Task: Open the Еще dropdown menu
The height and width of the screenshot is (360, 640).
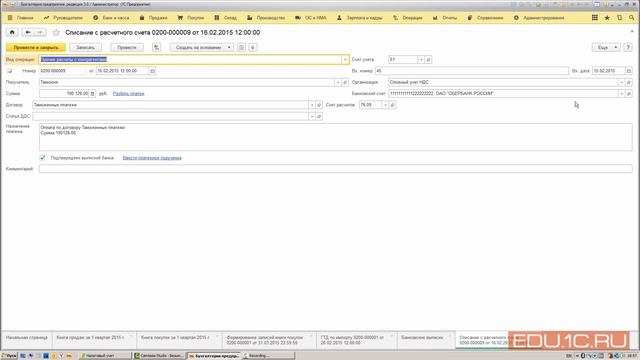Action: [606, 47]
